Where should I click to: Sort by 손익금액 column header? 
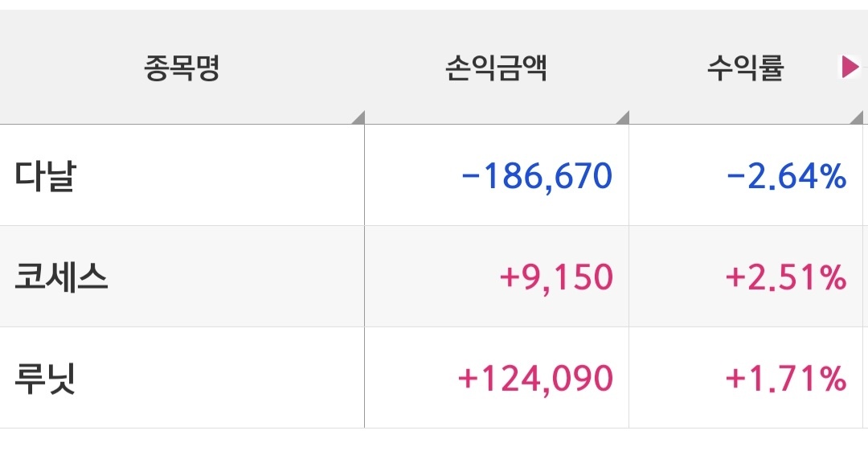point(497,68)
